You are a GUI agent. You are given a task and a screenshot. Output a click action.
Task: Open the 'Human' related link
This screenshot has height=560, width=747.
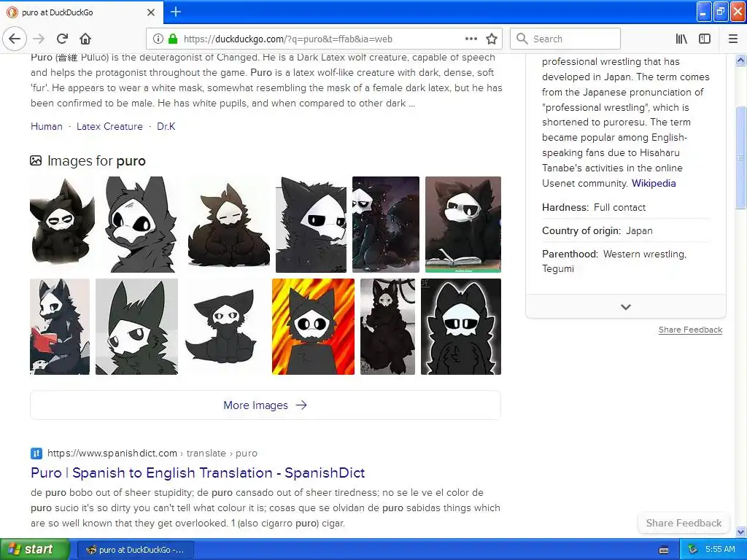[47, 126]
